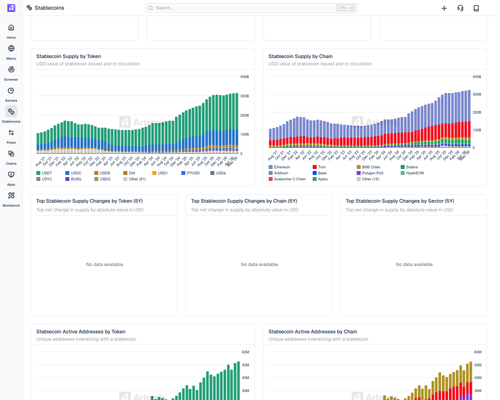This screenshot has width=500, height=400.
Task: Click the Stablecoins header page title
Action: point(49,8)
